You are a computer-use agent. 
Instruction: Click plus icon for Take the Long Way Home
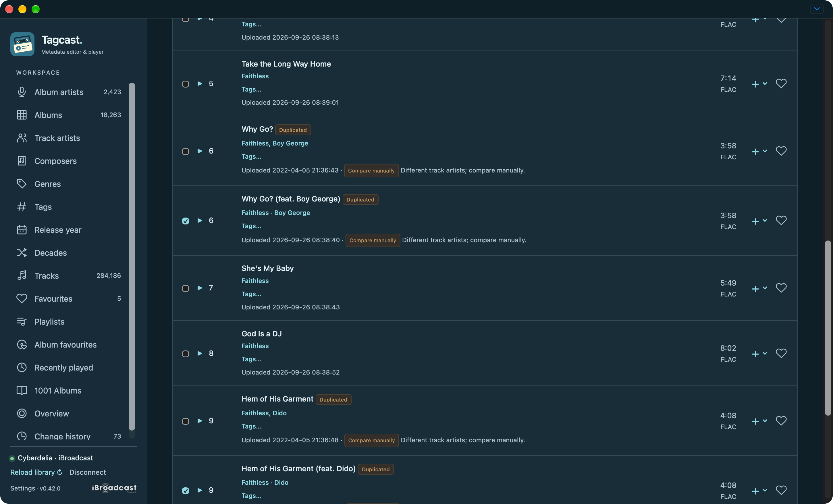point(755,84)
